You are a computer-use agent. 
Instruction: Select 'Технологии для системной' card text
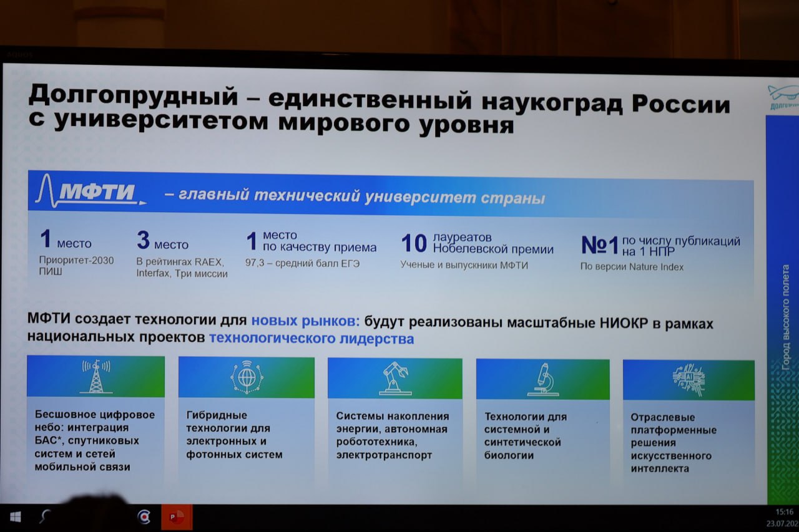click(525, 435)
